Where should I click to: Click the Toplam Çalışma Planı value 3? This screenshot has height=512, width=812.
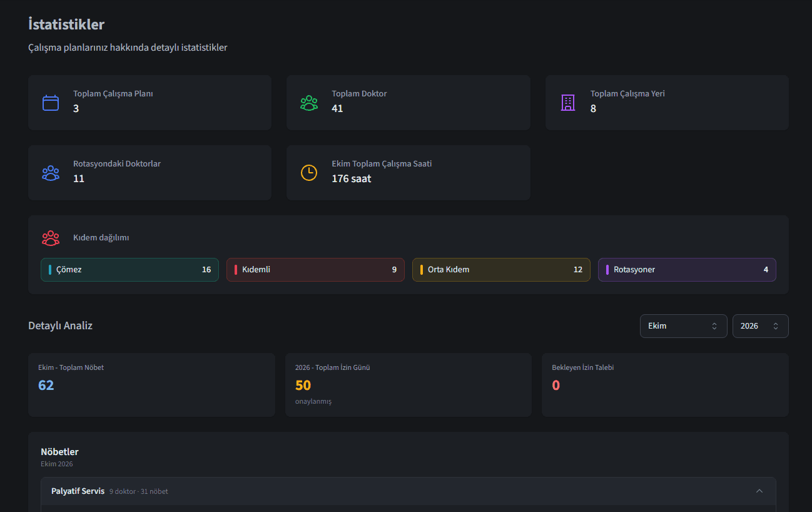click(x=76, y=108)
